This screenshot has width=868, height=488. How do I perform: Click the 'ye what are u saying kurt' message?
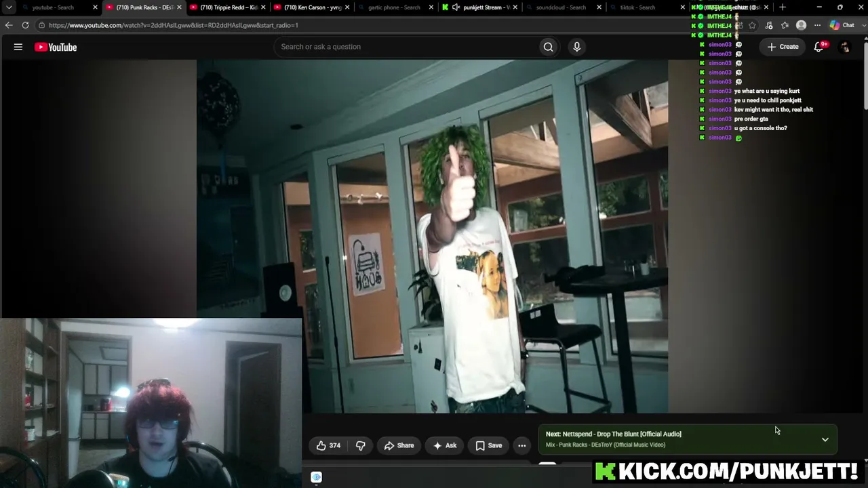[x=767, y=91]
